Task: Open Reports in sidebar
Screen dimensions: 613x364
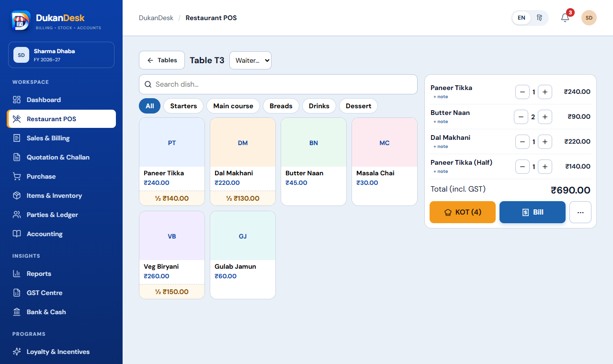Action: click(61, 273)
